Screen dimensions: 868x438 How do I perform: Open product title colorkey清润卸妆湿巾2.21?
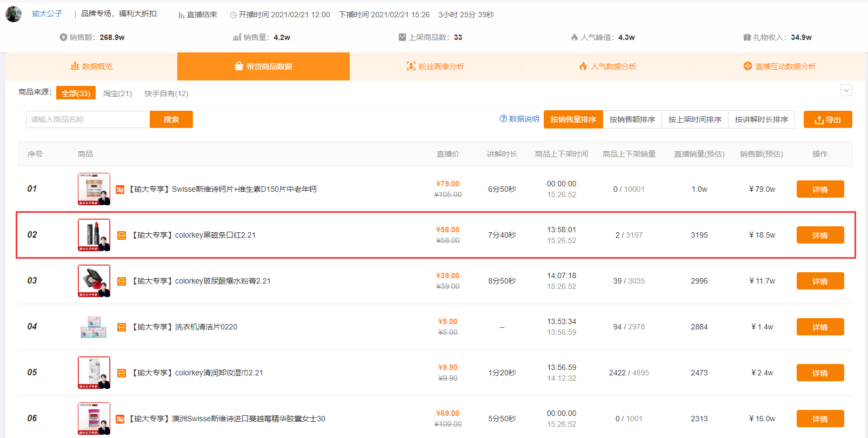coord(197,373)
